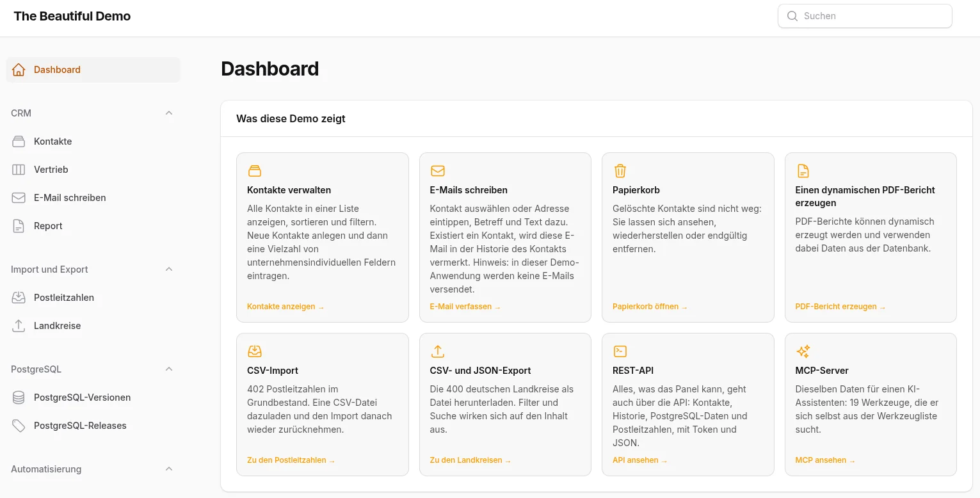Click the trash icon on Papierkorb card

pos(620,171)
